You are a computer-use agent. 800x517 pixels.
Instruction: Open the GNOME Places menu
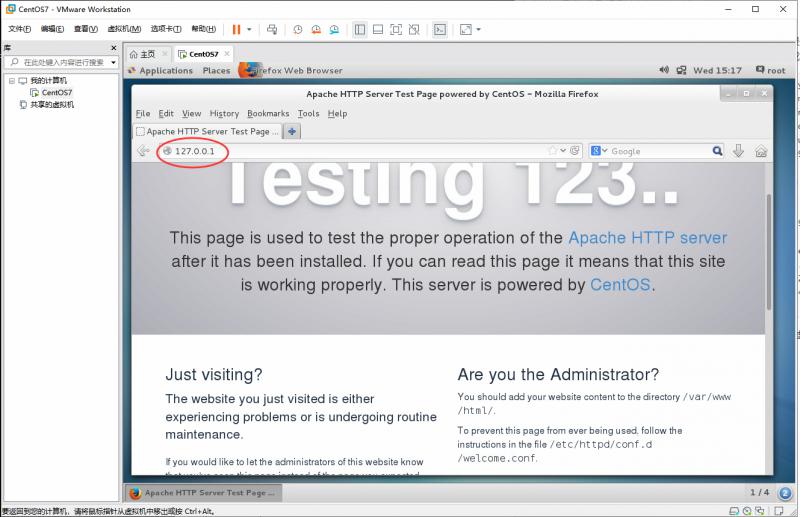[x=216, y=70]
